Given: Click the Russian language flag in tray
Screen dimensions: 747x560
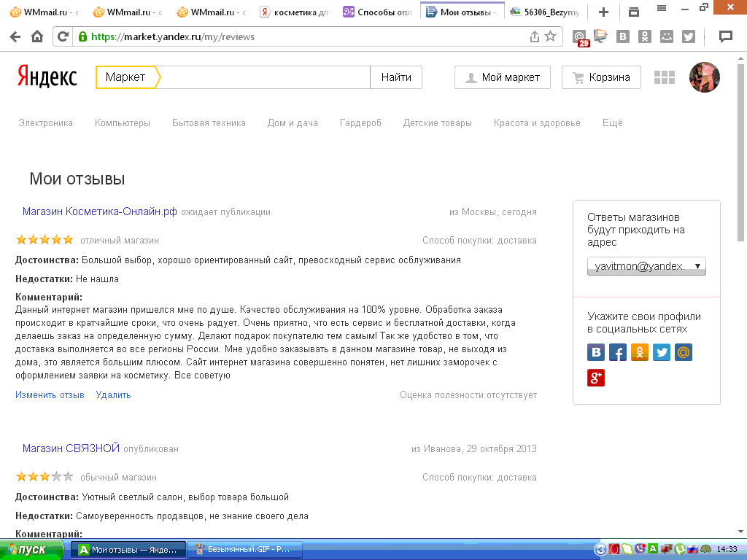Looking at the screenshot, I should pos(692,550).
